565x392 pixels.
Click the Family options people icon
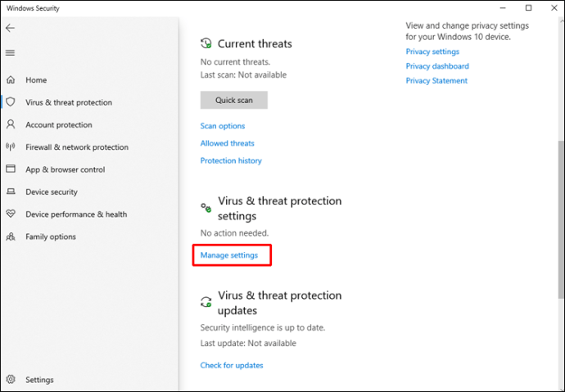[x=11, y=237]
